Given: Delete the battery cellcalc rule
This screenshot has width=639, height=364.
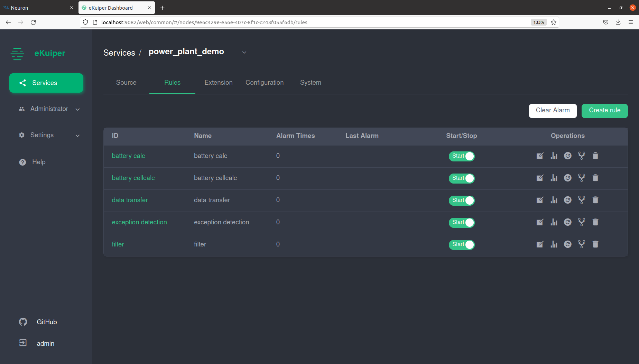Looking at the screenshot, I should 595,178.
